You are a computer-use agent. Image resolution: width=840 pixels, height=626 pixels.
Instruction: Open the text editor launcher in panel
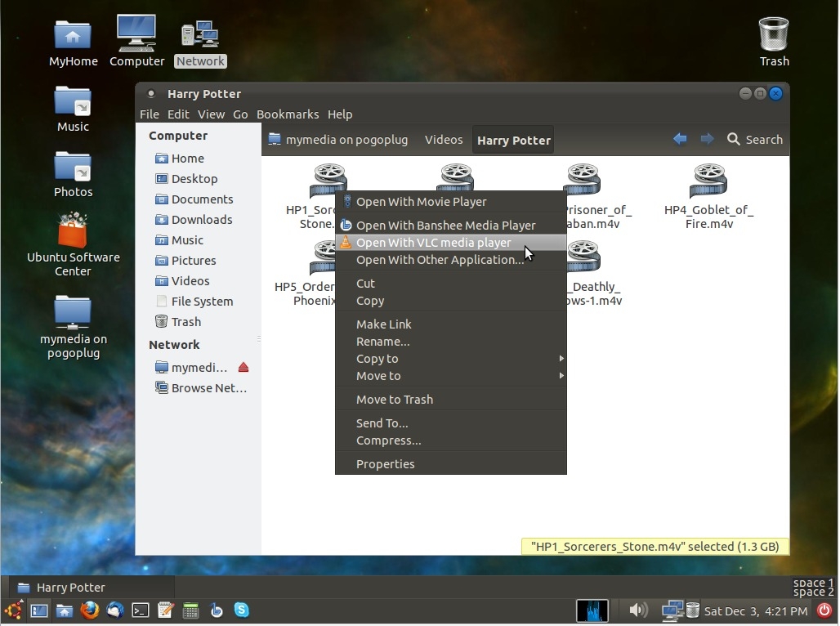166,610
